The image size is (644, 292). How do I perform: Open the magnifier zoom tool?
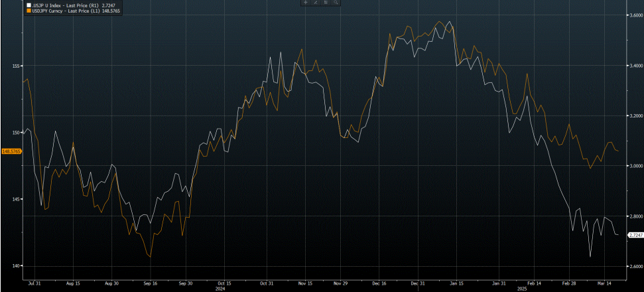(337, 3)
